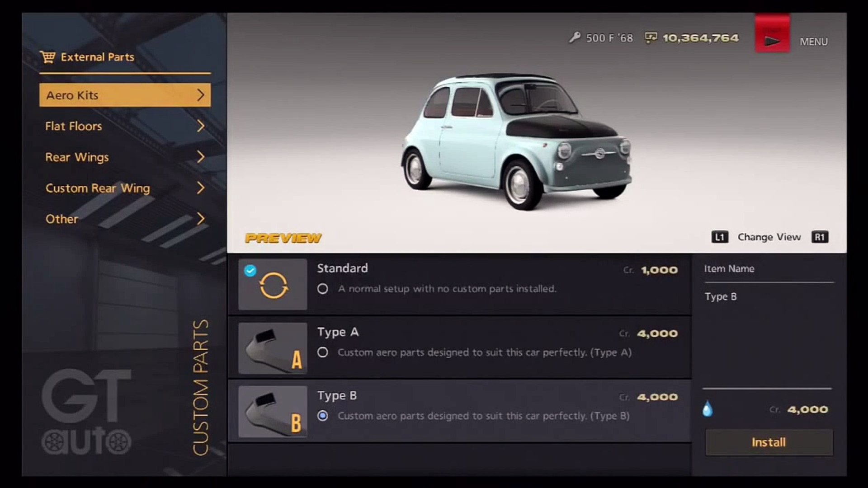Open the MENU label in the header
Viewport: 868px width, 488px height.
tap(814, 42)
